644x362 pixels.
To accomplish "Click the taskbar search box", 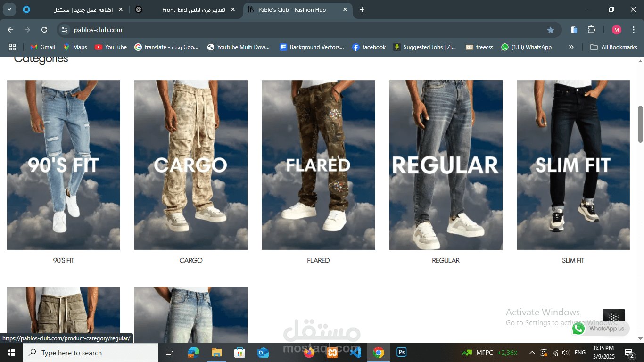I will (90, 353).
